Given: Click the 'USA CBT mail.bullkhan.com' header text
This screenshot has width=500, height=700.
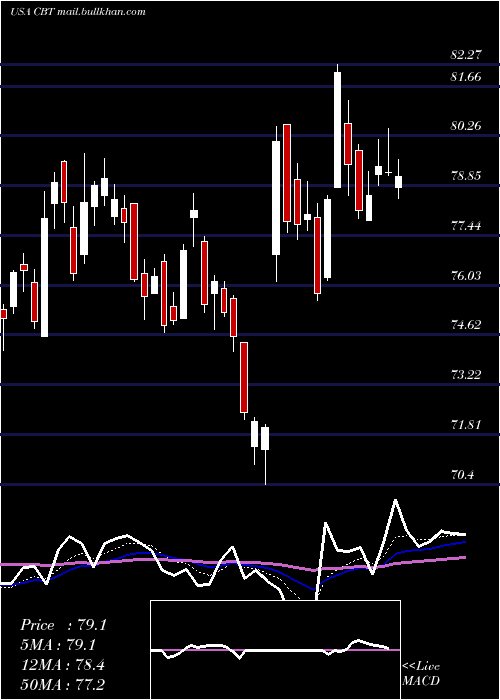Looking at the screenshot, I should pyautogui.click(x=78, y=12).
